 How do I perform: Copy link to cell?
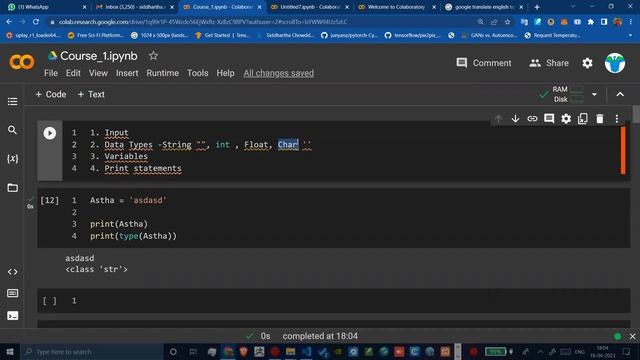[x=532, y=119]
